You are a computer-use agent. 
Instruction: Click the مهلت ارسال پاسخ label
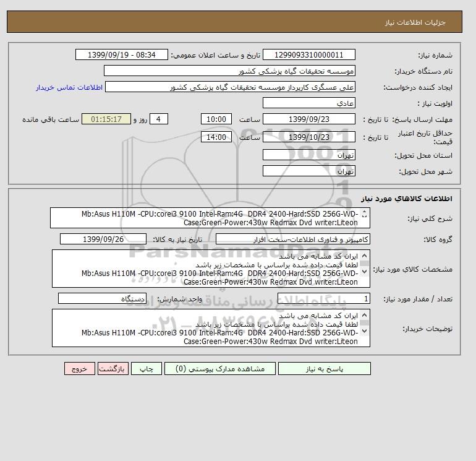coord(423,119)
